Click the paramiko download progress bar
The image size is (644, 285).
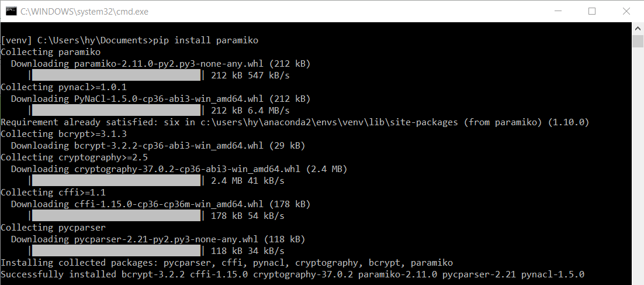(x=116, y=75)
